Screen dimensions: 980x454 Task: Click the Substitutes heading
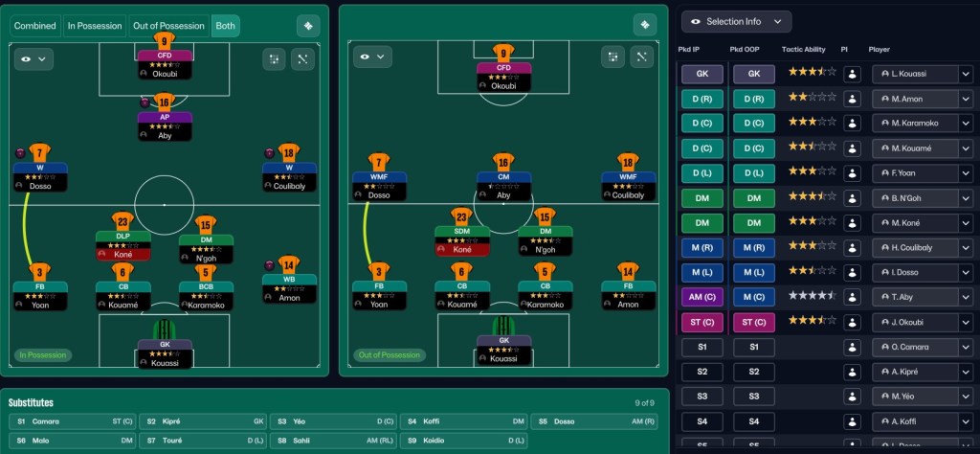click(x=32, y=402)
